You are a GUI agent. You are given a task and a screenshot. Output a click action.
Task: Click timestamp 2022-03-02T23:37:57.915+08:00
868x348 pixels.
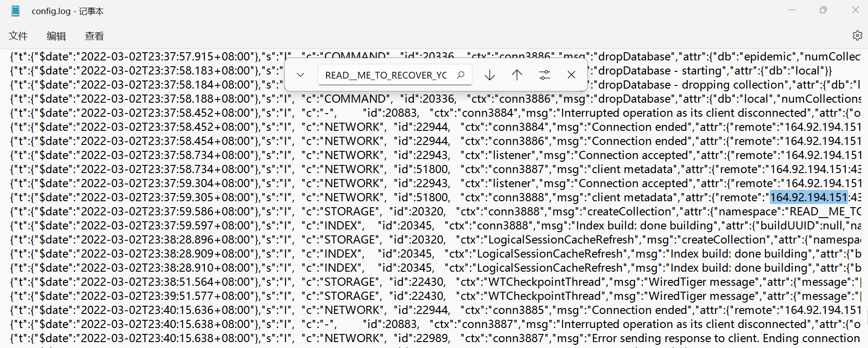(x=166, y=57)
